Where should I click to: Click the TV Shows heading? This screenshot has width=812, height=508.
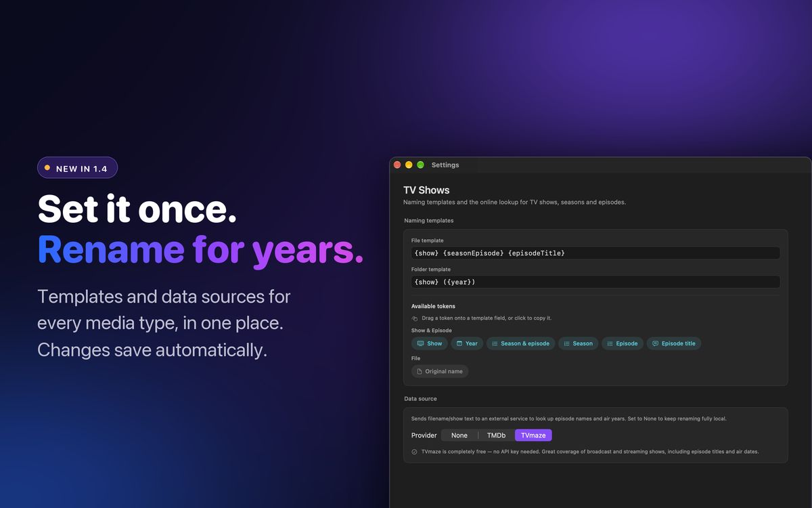pyautogui.click(x=426, y=190)
